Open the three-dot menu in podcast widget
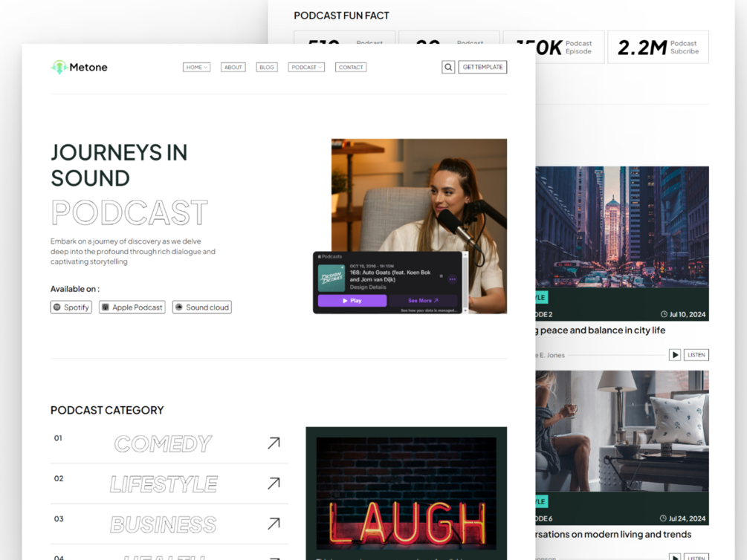The height and width of the screenshot is (560, 747). click(452, 279)
